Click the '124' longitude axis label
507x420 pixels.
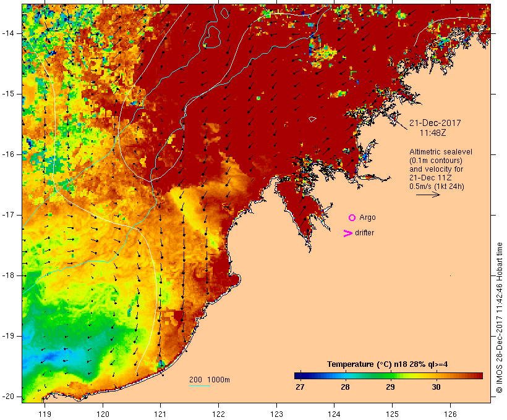coord(334,414)
